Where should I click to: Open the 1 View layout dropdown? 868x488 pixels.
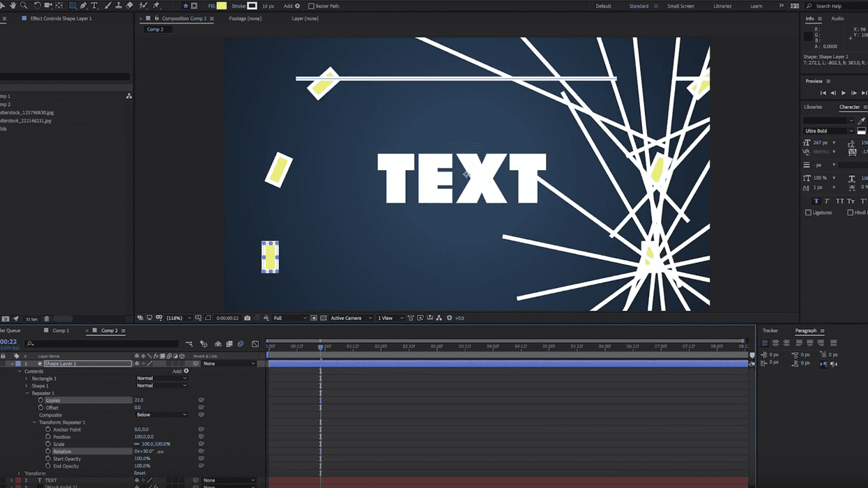(x=390, y=318)
